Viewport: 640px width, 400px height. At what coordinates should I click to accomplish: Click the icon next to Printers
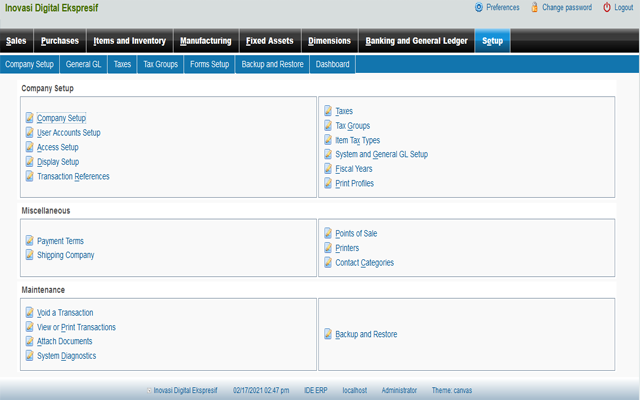328,248
